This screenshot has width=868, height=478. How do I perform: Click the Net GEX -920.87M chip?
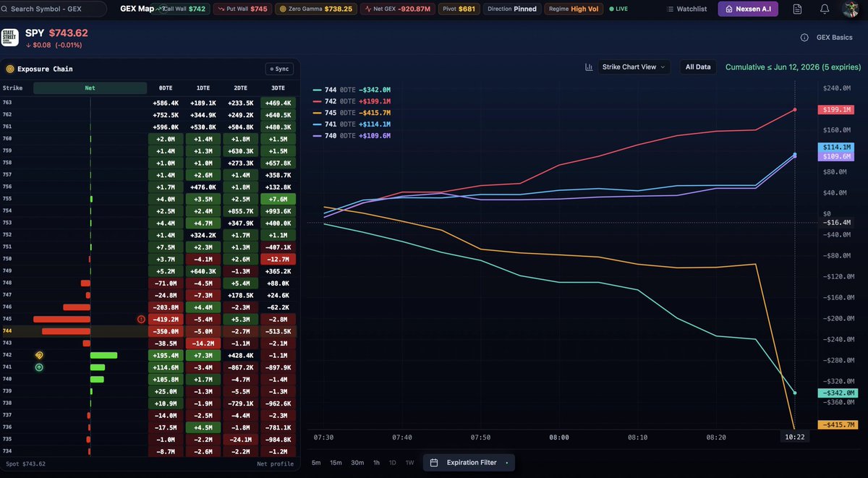coord(398,9)
